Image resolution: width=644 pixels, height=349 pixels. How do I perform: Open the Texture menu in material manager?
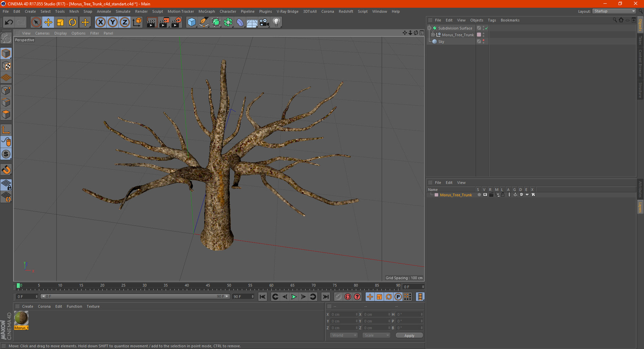coord(93,306)
